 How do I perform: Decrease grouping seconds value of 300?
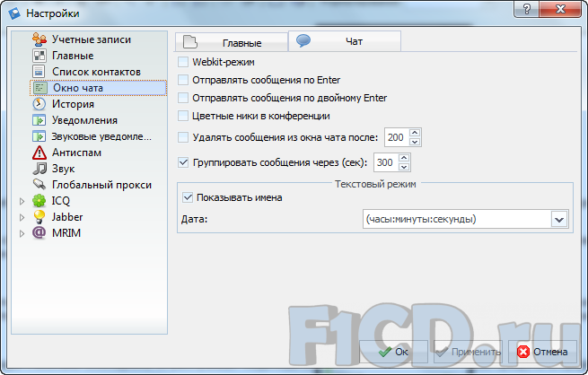[404, 167]
